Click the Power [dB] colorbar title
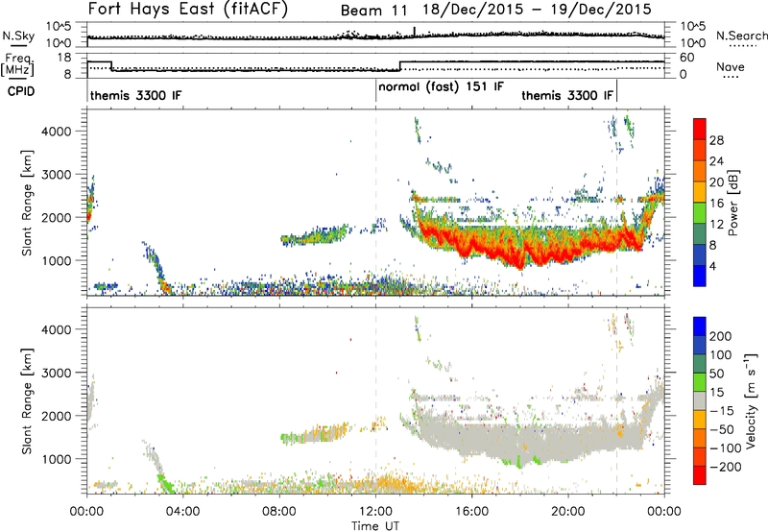 coord(733,203)
